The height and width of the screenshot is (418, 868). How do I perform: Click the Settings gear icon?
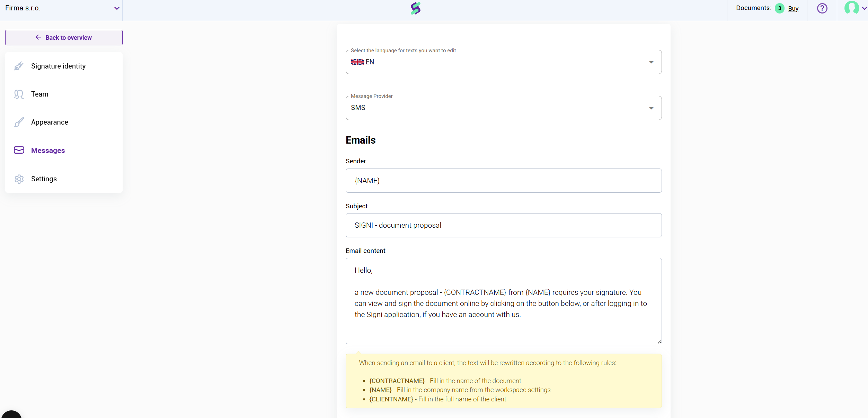tap(19, 179)
